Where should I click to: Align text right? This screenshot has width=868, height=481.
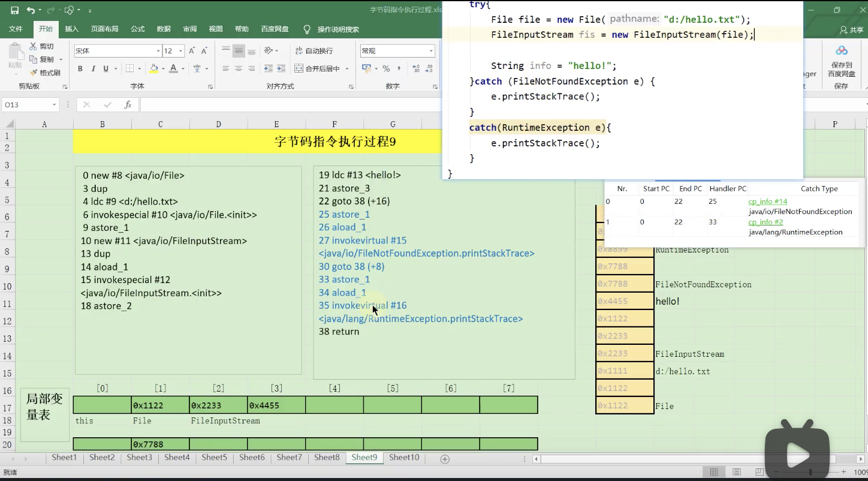251,69
